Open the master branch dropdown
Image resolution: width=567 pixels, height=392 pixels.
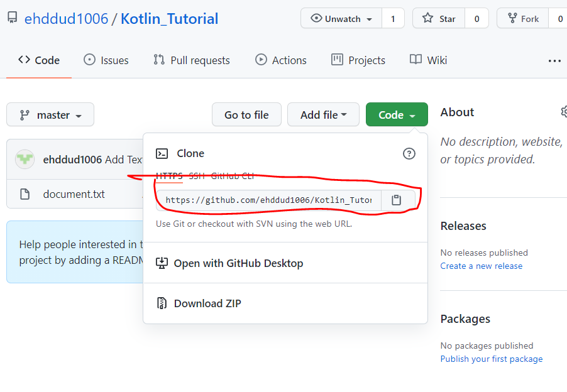point(50,114)
